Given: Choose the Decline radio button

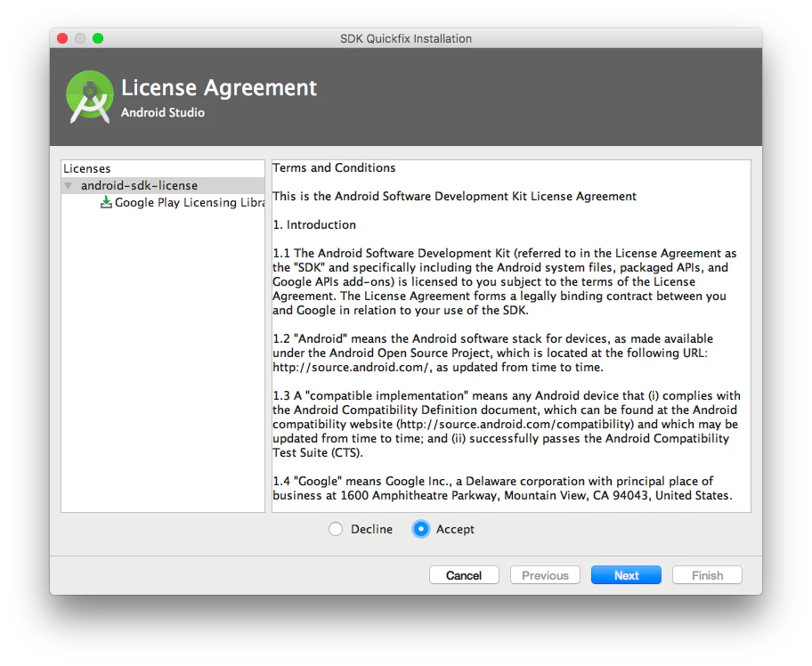Looking at the screenshot, I should (336, 529).
